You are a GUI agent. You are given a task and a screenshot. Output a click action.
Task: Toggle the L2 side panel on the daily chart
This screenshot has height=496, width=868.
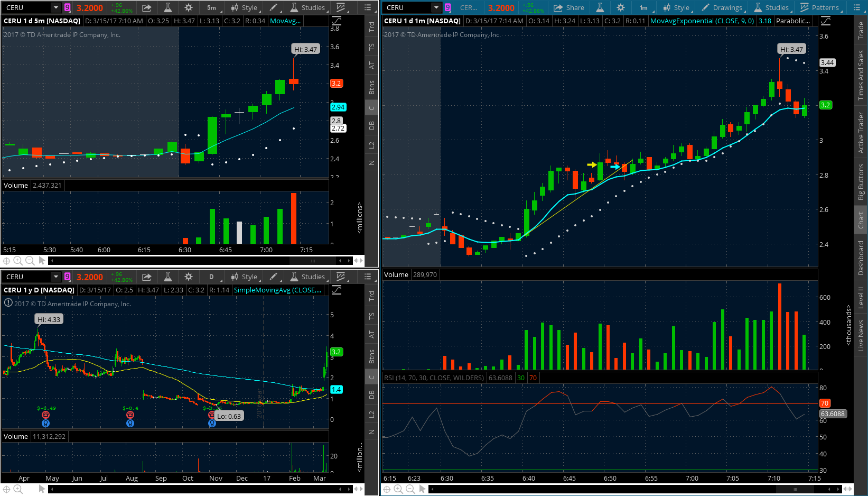pyautogui.click(x=372, y=414)
